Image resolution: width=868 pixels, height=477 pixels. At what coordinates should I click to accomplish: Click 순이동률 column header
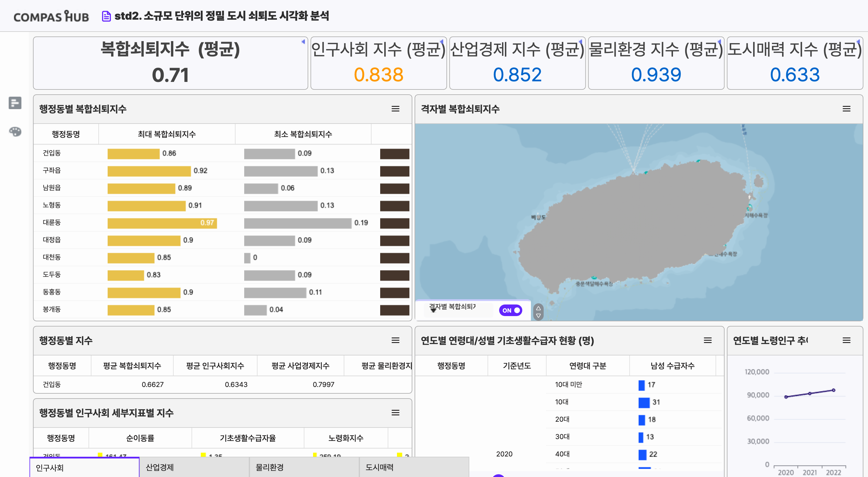[140, 438]
